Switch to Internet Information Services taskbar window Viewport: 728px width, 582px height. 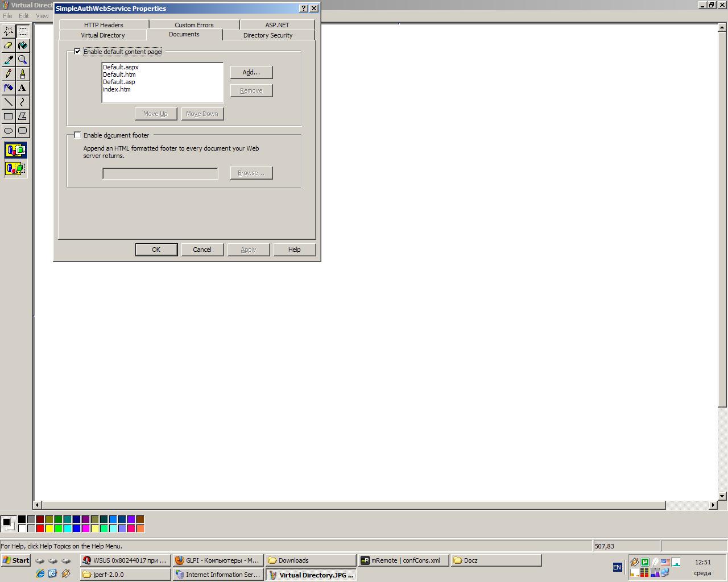click(x=218, y=575)
